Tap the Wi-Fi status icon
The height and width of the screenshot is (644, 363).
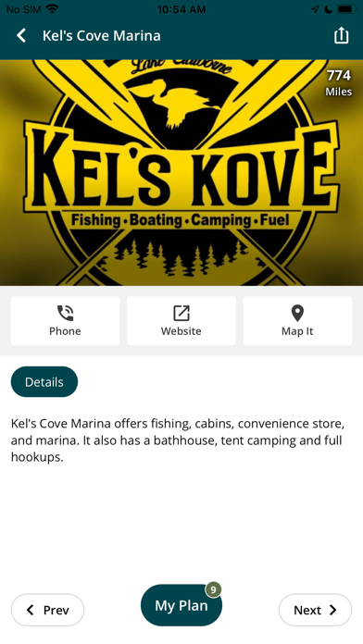52,9
